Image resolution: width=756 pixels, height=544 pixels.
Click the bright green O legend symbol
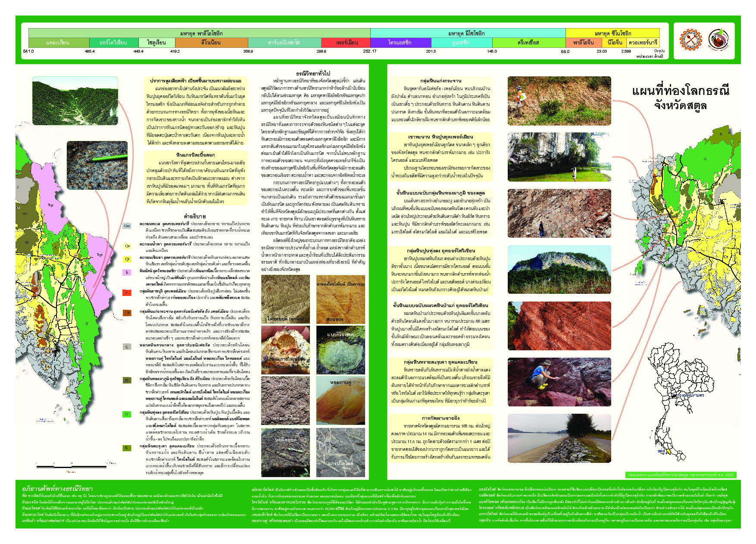(127, 414)
